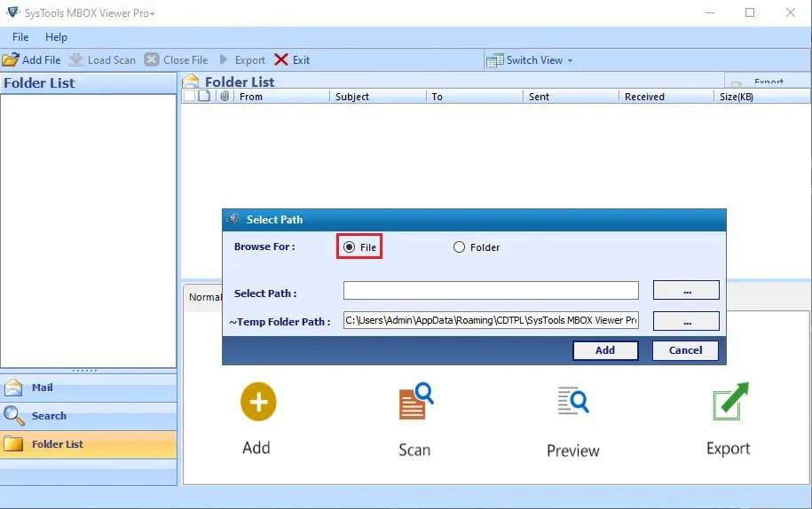Select the Folder radio button
The height and width of the screenshot is (509, 812).
(x=459, y=247)
